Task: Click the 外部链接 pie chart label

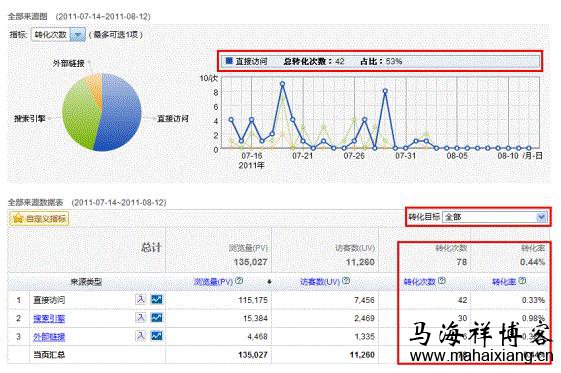Action: click(69, 63)
